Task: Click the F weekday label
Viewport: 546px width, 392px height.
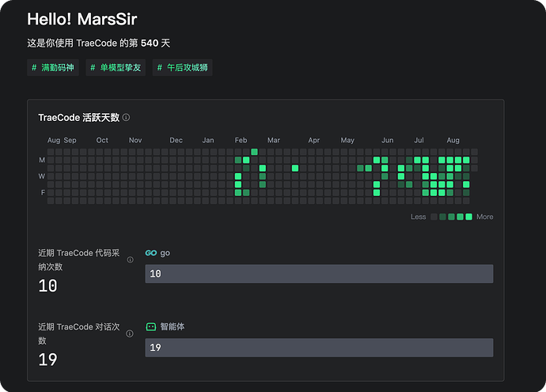Action: (43, 192)
